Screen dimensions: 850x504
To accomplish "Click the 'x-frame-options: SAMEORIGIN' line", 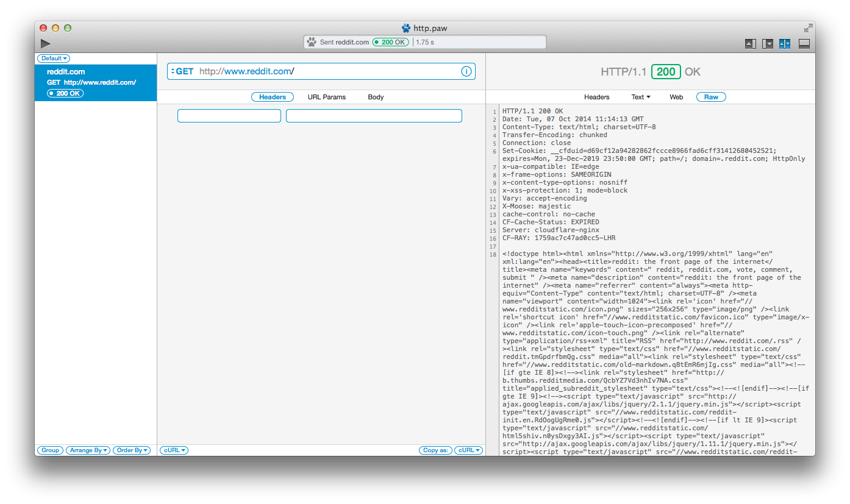I will click(557, 174).
